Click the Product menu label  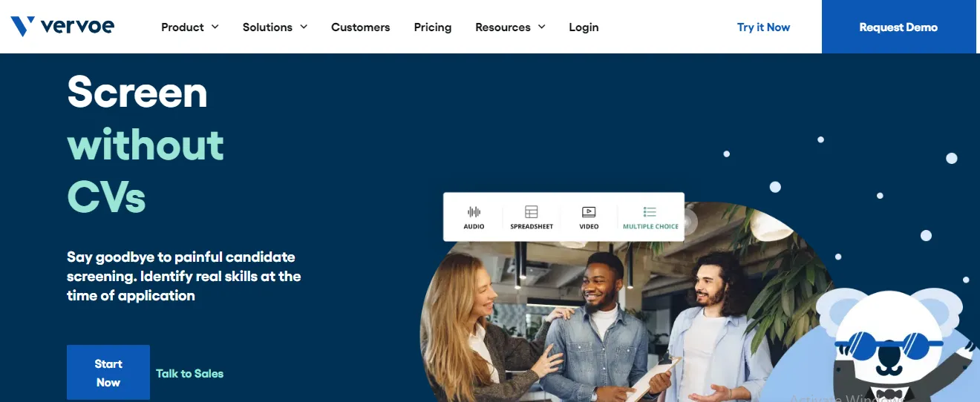[x=182, y=27]
